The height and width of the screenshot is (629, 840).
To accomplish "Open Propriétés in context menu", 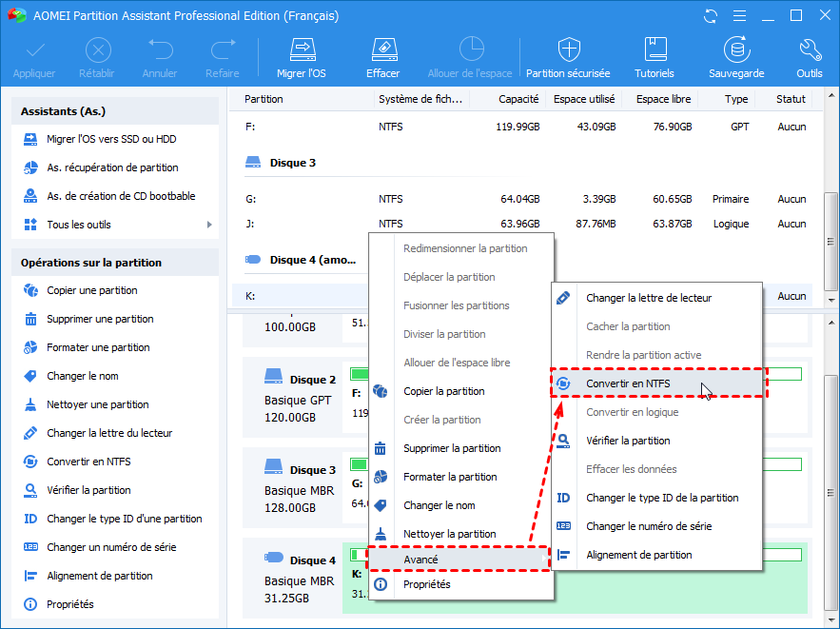I will pyautogui.click(x=461, y=584).
